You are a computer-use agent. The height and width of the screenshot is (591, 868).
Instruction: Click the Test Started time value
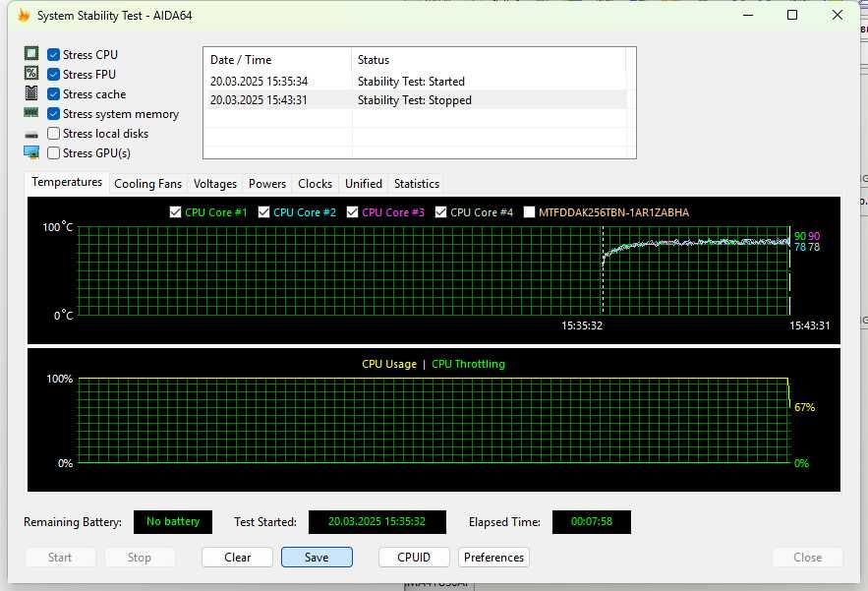(x=376, y=522)
